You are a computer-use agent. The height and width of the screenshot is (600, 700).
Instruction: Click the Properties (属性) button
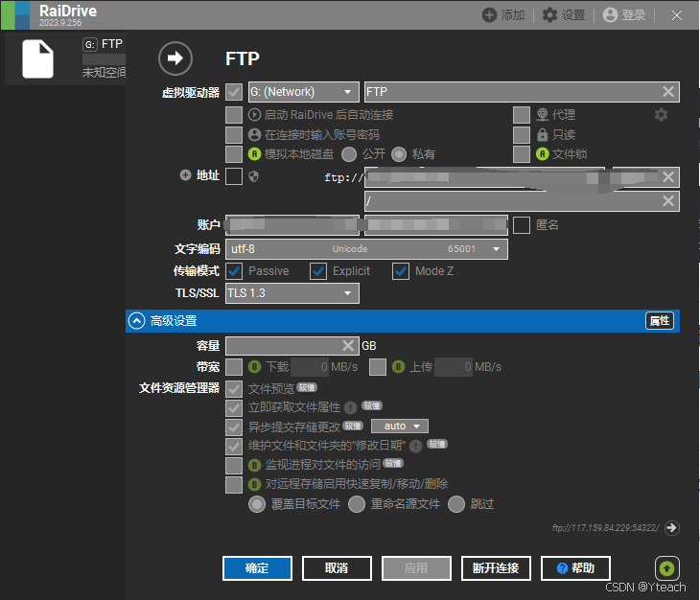point(660,321)
